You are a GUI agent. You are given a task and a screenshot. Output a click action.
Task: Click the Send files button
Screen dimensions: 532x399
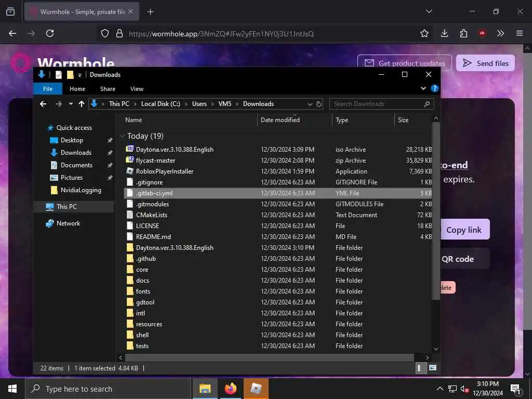pyautogui.click(x=485, y=63)
